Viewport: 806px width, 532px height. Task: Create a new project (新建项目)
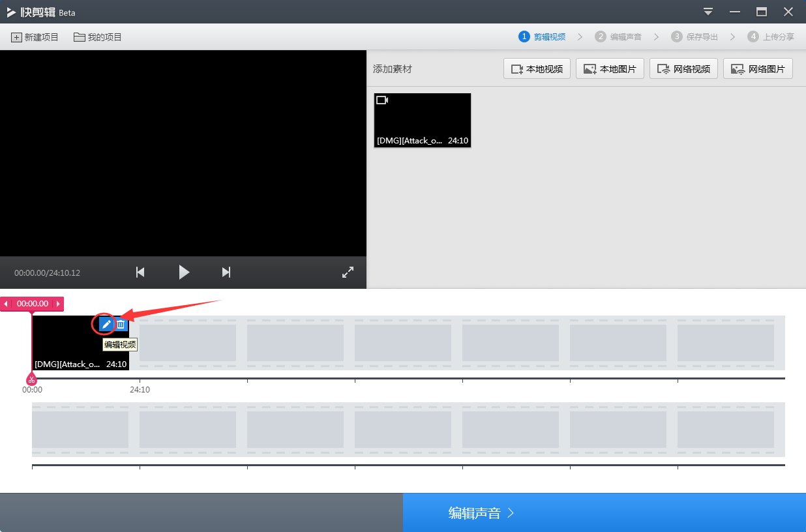click(35, 37)
